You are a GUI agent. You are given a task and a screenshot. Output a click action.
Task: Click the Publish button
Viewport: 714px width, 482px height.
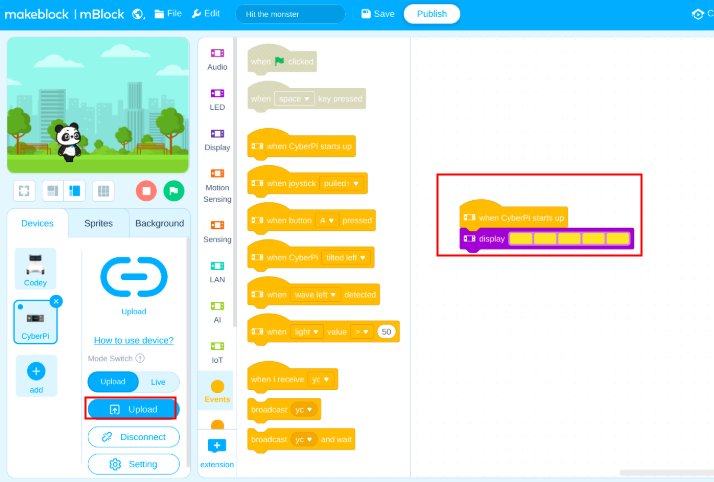(431, 14)
